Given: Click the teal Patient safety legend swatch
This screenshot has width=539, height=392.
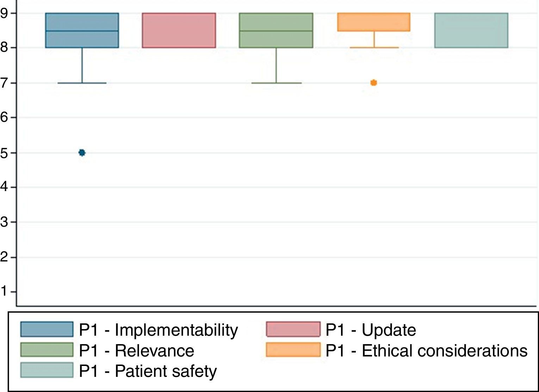Looking at the screenshot, I should coord(47,370).
